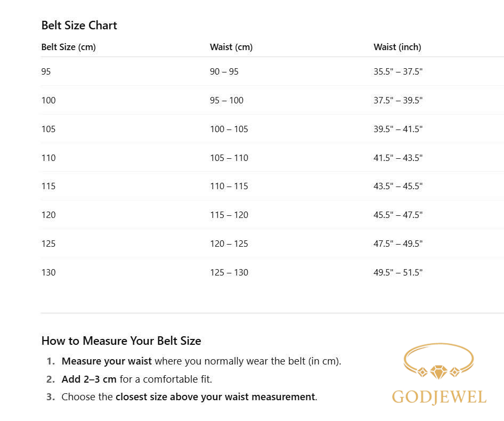The image size is (504, 421).
Task: Select the Belt Size (cm) column header
Action: [68, 47]
